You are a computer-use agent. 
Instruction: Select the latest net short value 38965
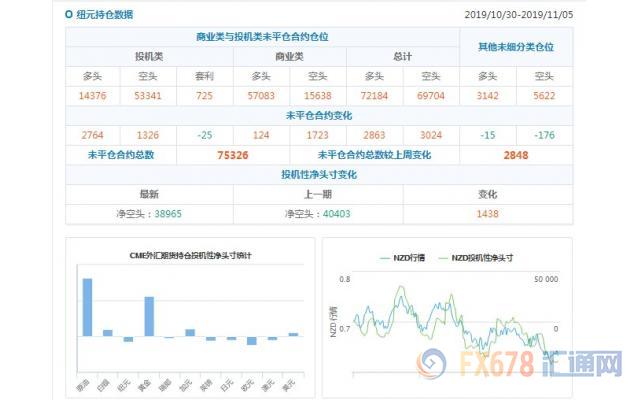point(168,214)
